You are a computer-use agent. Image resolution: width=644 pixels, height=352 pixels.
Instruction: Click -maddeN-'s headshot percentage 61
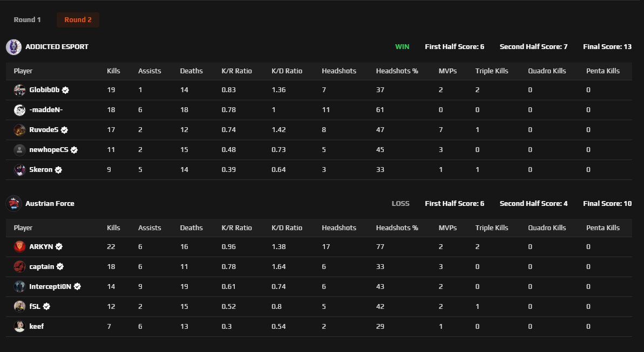(x=381, y=110)
